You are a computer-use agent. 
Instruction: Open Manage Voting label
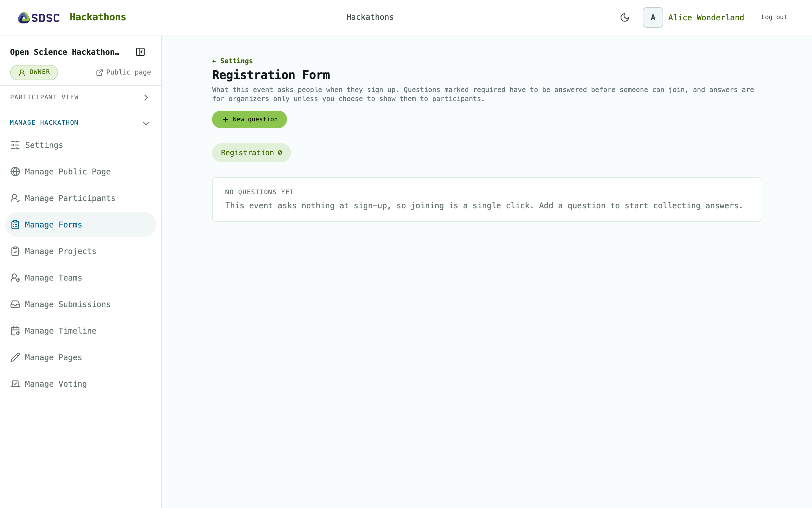pyautogui.click(x=56, y=384)
